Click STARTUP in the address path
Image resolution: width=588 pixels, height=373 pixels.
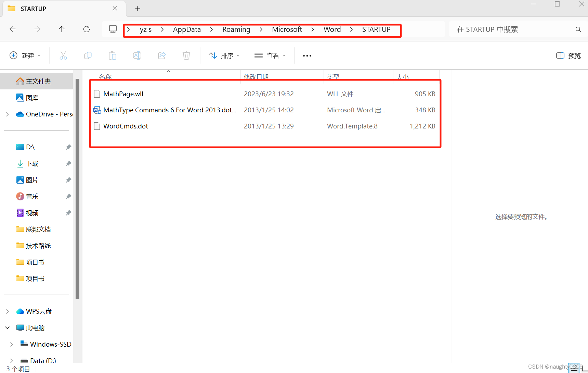point(376,29)
